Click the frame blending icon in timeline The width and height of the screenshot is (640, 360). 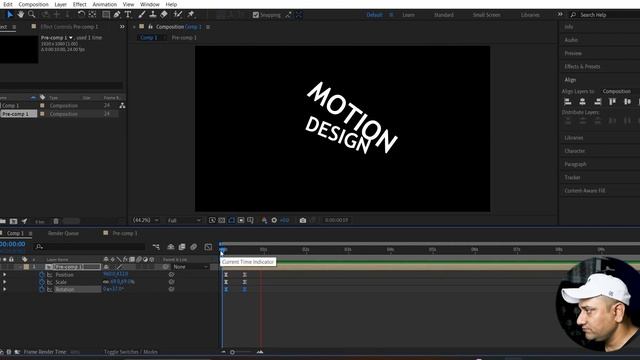[x=182, y=247]
